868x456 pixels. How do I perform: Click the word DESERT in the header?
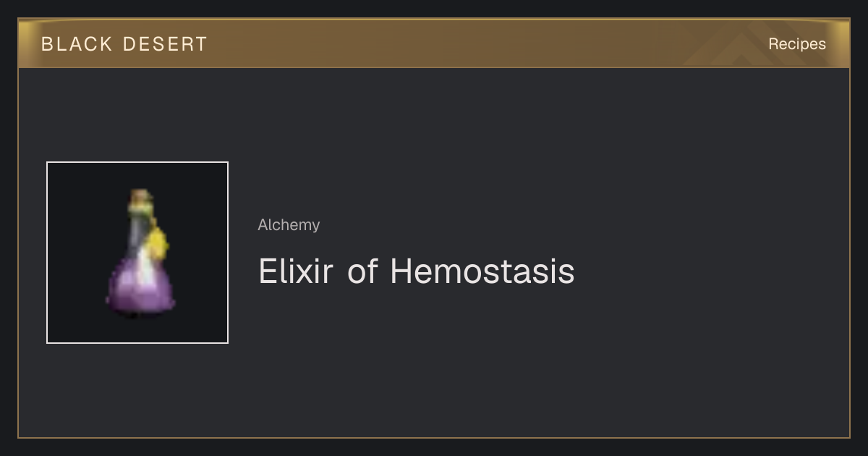tap(165, 44)
